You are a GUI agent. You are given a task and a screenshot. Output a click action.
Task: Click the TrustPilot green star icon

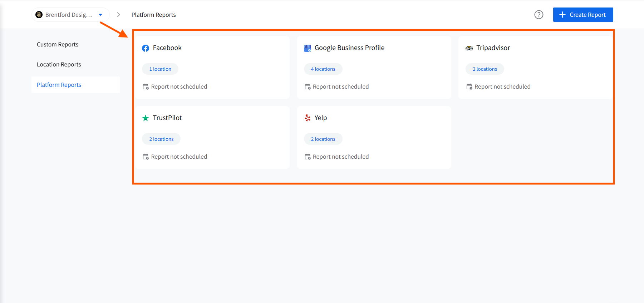coord(146,118)
